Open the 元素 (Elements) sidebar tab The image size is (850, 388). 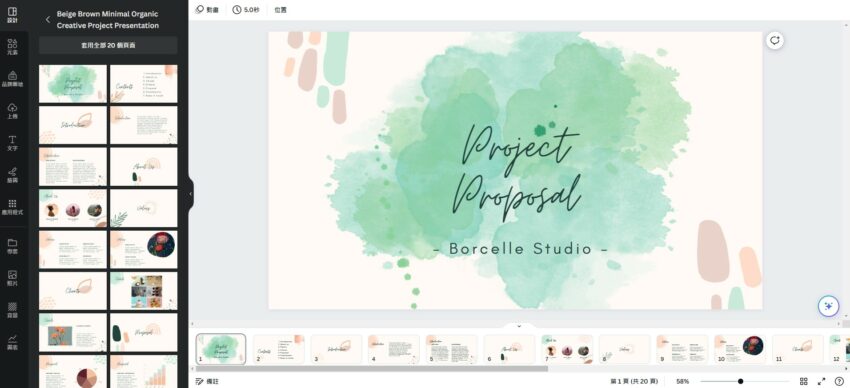pyautogui.click(x=12, y=47)
